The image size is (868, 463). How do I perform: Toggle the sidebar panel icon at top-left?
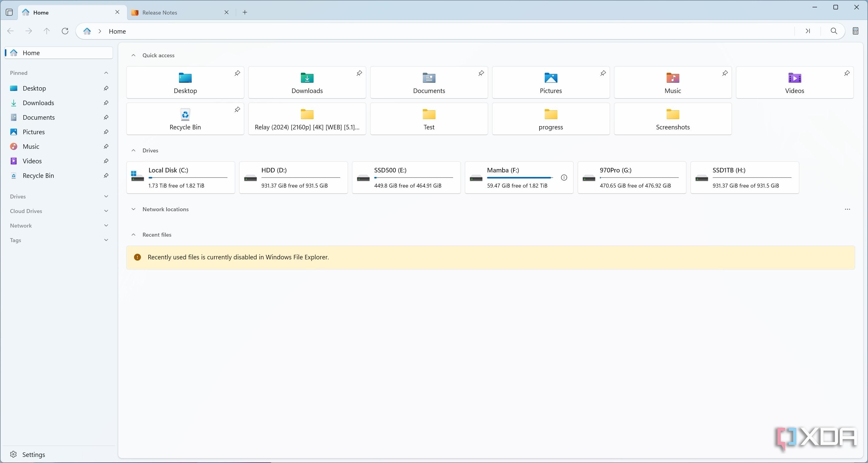click(9, 12)
